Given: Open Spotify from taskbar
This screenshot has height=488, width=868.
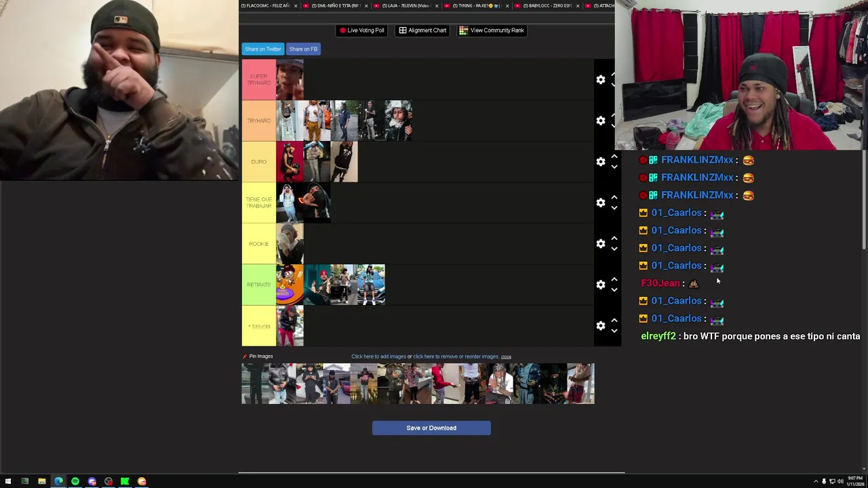Looking at the screenshot, I should tap(75, 481).
